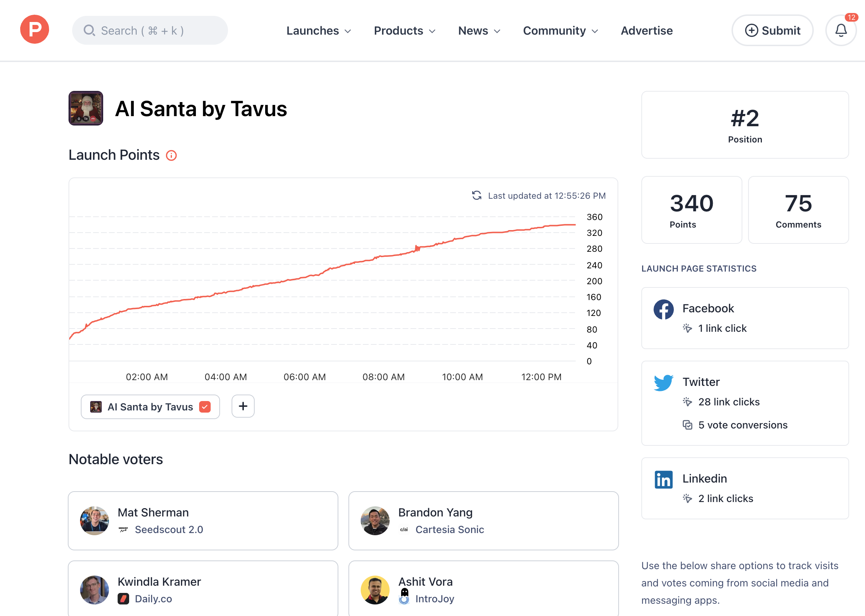Click the Facebook link click cursor icon
The height and width of the screenshot is (616, 865).
tap(688, 328)
